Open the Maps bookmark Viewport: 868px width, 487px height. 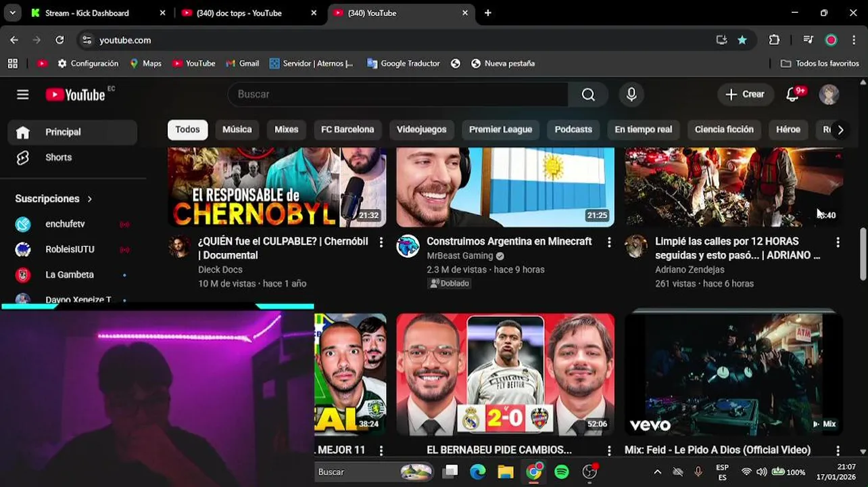click(145, 64)
